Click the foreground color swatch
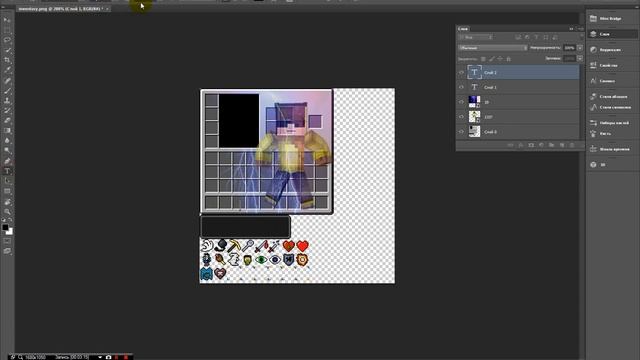 coord(5,227)
